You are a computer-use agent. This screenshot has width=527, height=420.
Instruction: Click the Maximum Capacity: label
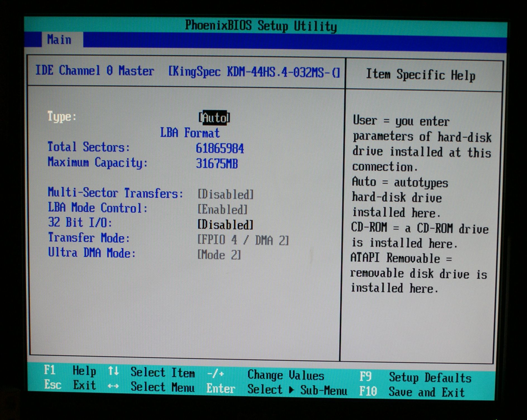97,162
